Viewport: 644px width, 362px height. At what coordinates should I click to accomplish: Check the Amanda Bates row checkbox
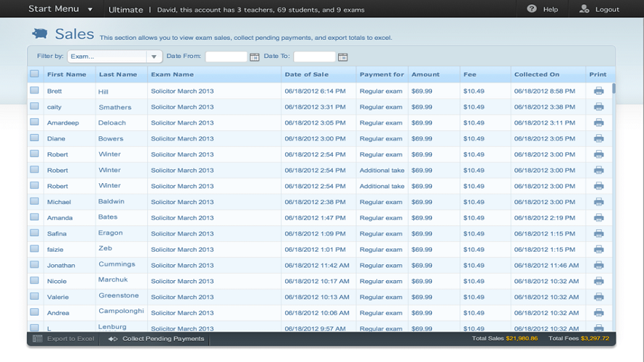point(35,216)
